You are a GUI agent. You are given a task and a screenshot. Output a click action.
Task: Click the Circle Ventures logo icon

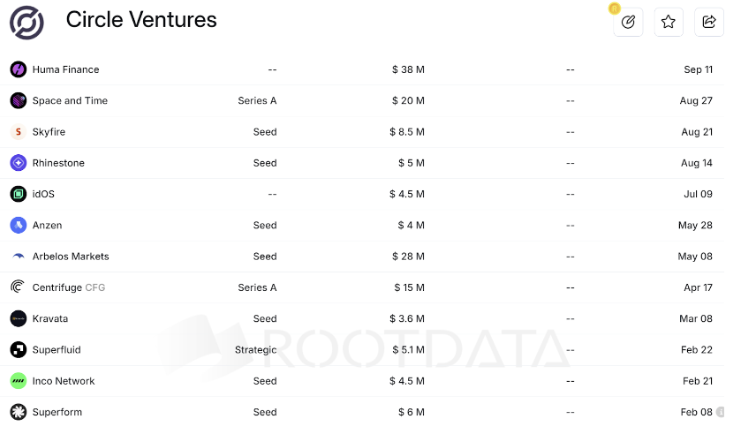[x=26, y=22]
